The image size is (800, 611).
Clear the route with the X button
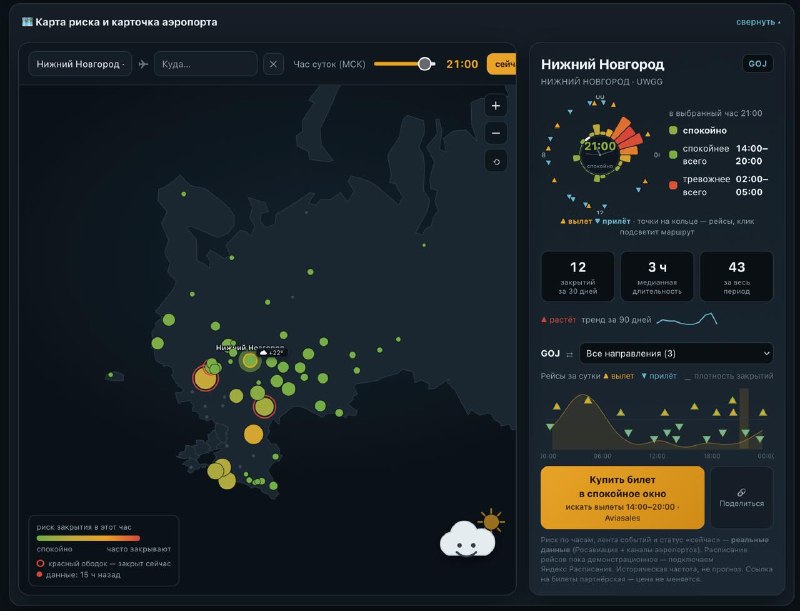click(x=273, y=64)
